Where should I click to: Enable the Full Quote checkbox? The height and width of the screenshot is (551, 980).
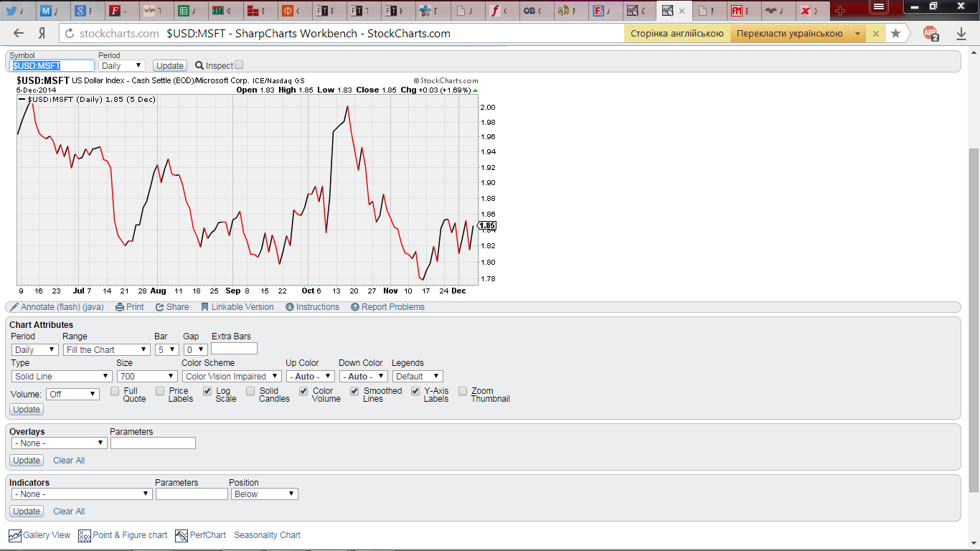click(115, 391)
